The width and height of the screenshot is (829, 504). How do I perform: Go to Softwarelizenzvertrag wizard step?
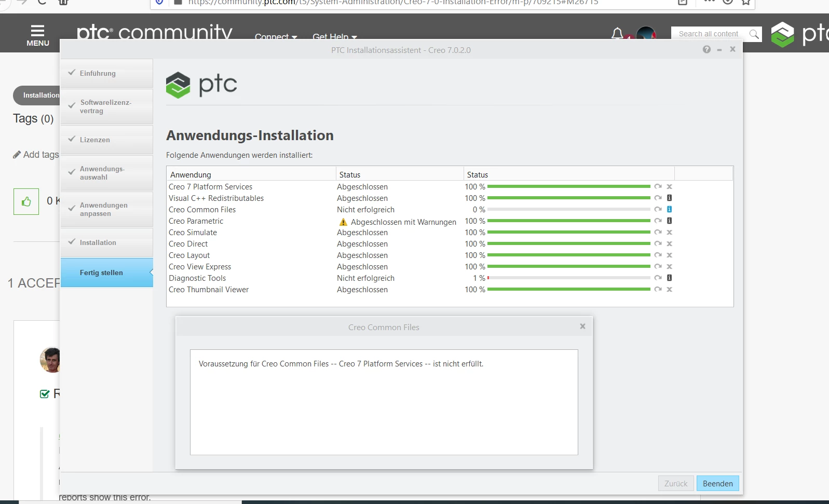pyautogui.click(x=107, y=106)
